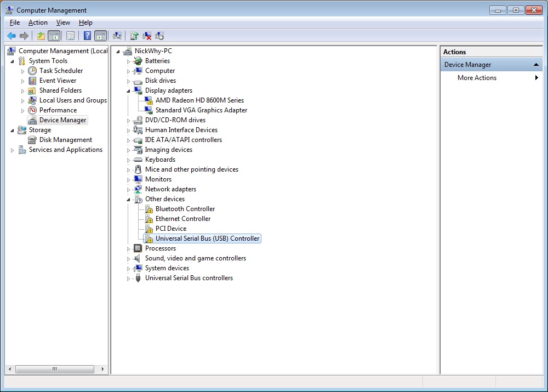Open the Properties toolbar icon
The height and width of the screenshot is (392, 548).
[x=70, y=36]
